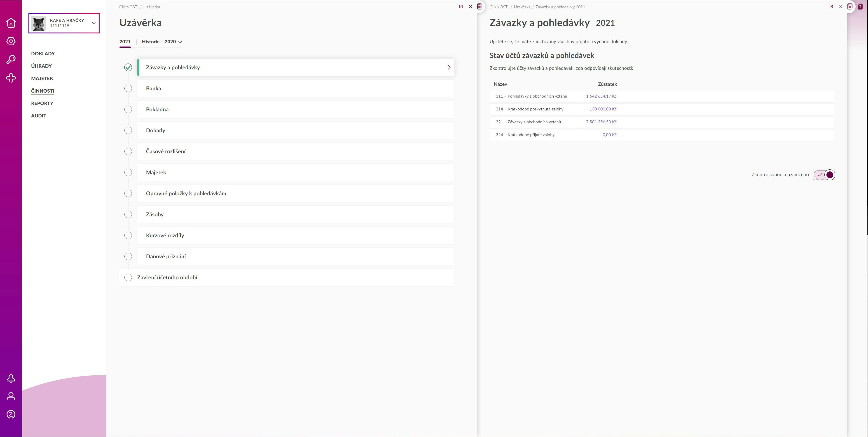Click ČINNOSTI in the right panel breadcrumb
Image resolution: width=868 pixels, height=437 pixels.
[499, 7]
